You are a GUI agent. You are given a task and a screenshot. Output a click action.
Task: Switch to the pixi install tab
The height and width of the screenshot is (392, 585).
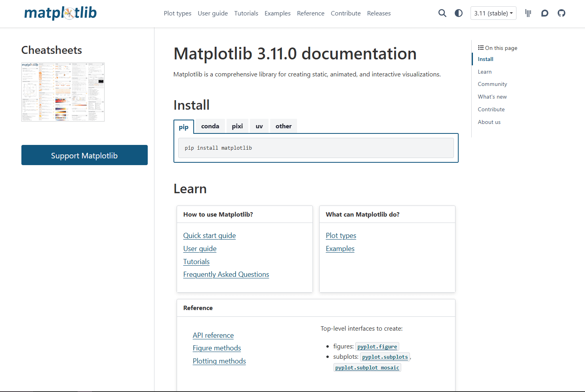pos(237,126)
